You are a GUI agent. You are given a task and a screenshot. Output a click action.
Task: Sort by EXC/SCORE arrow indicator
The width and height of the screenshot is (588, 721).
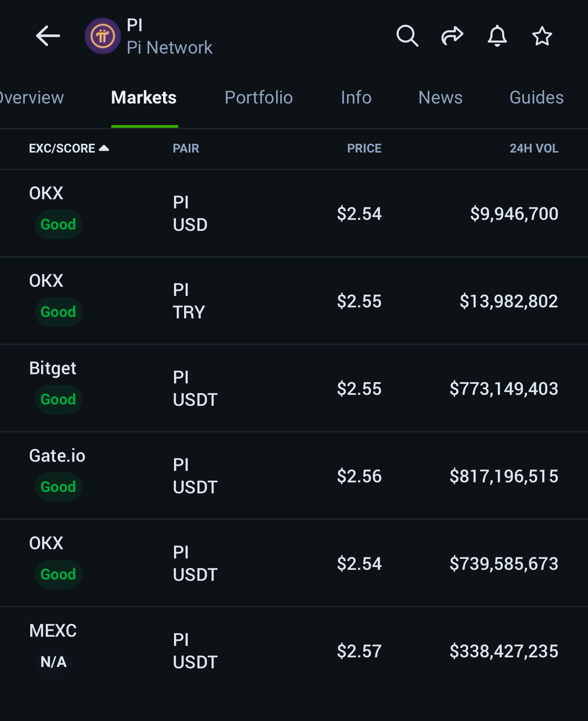pos(104,148)
